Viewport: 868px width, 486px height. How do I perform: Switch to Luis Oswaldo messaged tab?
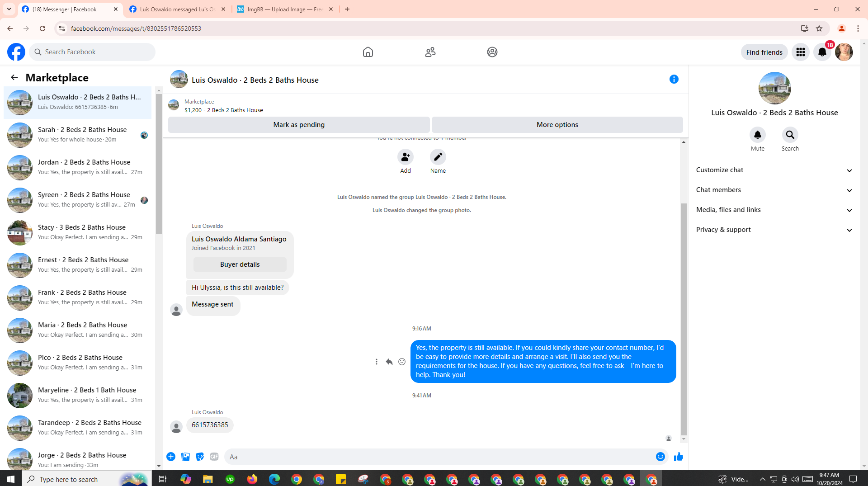coord(177,9)
